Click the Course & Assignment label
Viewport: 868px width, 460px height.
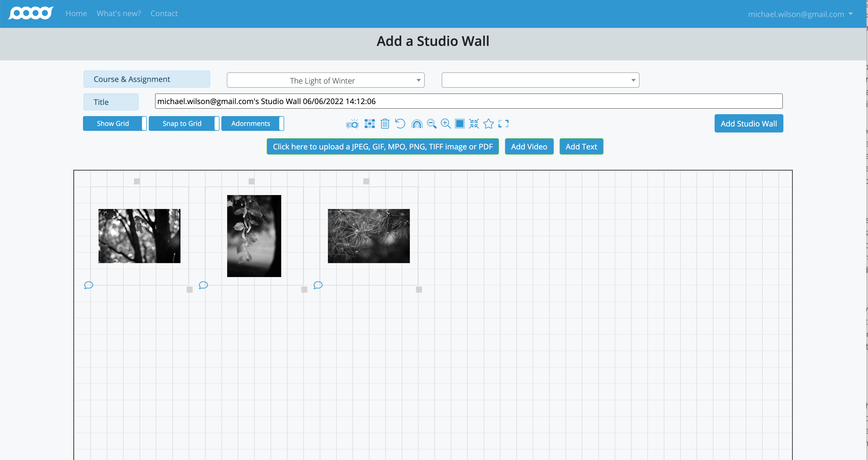(147, 79)
